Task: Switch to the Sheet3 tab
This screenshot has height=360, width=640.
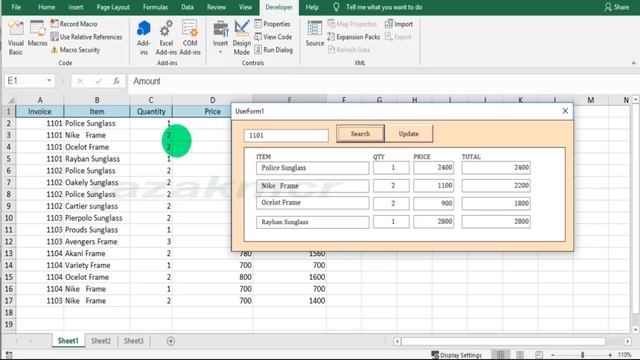Action: [x=133, y=341]
